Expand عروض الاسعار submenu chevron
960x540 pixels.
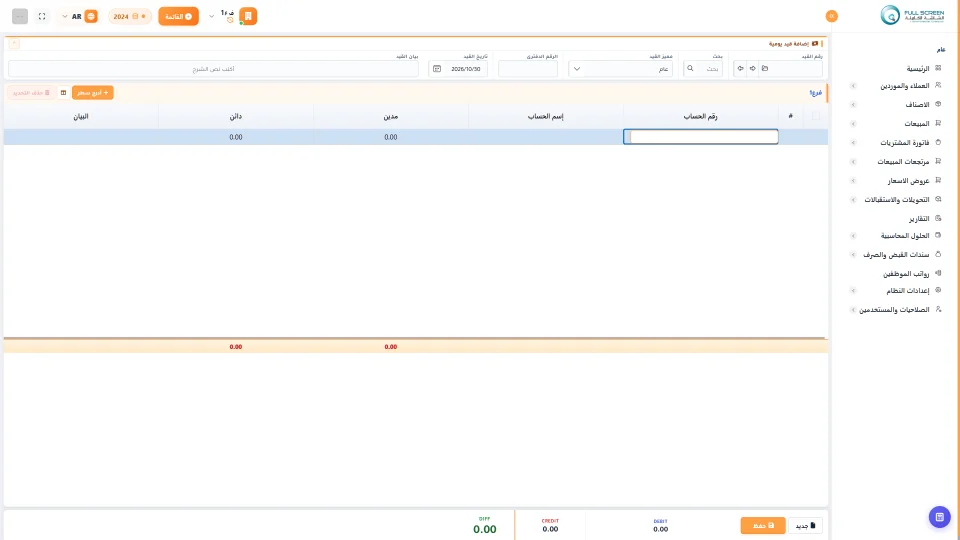(853, 181)
